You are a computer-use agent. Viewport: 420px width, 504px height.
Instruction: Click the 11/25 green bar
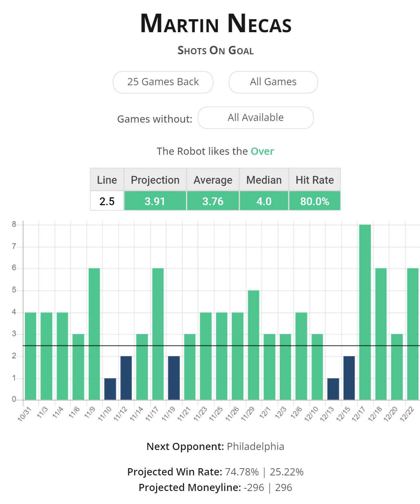pos(222,356)
